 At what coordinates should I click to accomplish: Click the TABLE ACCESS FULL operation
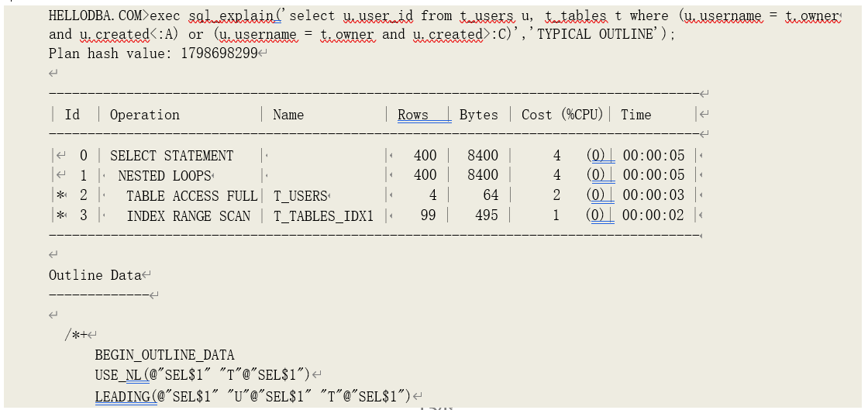191,196
